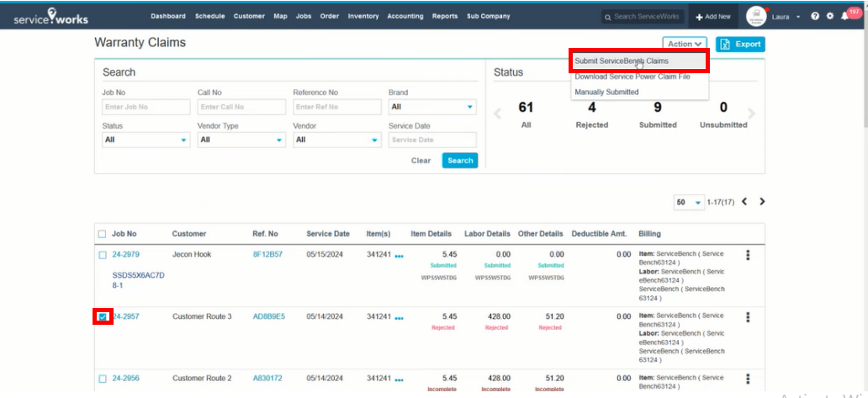Open reference number 8F12B57
868x398 pixels.
(268, 255)
